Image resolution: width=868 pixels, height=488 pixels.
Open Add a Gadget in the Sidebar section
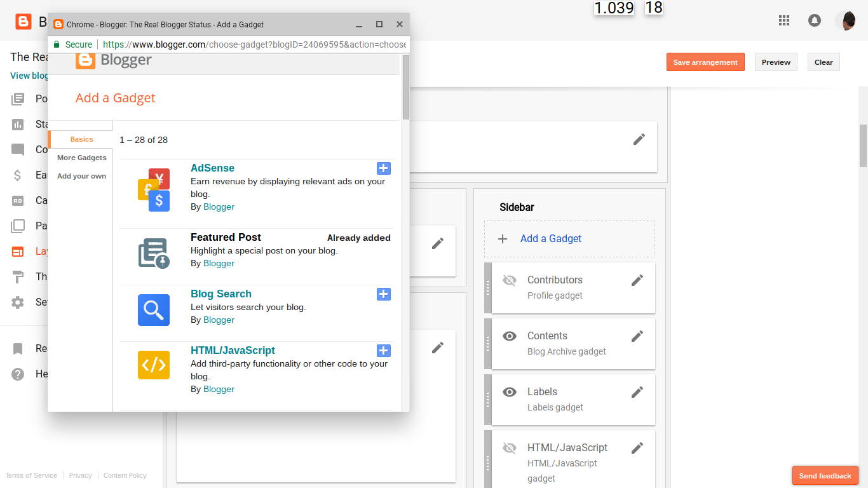[x=550, y=238]
